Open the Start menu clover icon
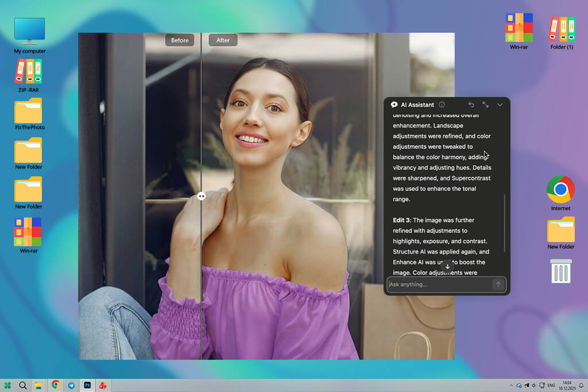Image resolution: width=588 pixels, height=392 pixels. point(7,385)
